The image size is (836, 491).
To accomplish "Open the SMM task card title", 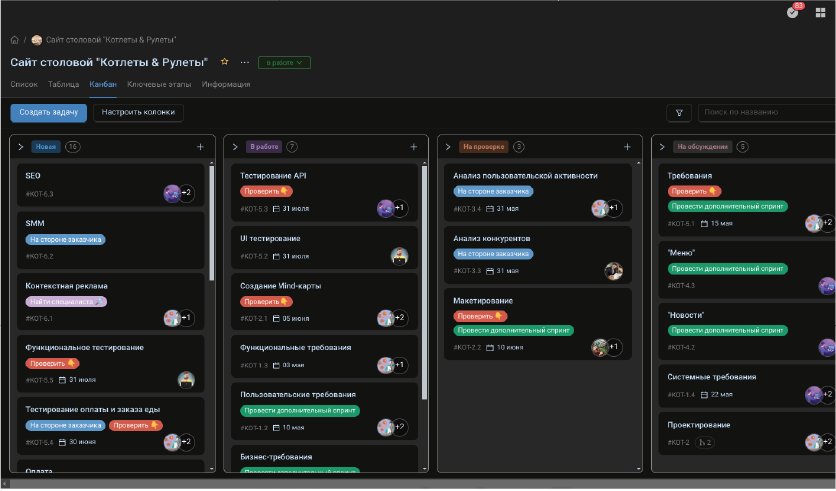I will pos(35,223).
